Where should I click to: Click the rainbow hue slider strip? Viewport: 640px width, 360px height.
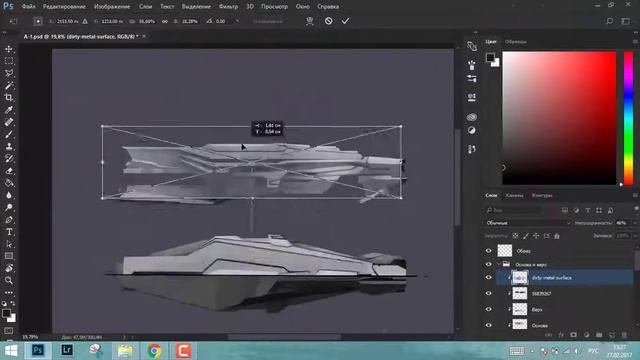tap(628, 118)
